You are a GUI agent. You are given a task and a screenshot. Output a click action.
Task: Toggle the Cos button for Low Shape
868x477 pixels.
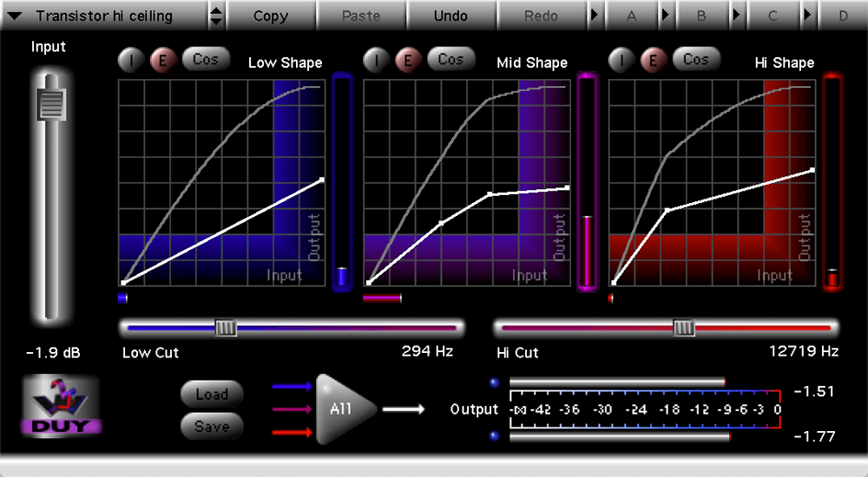click(x=206, y=60)
